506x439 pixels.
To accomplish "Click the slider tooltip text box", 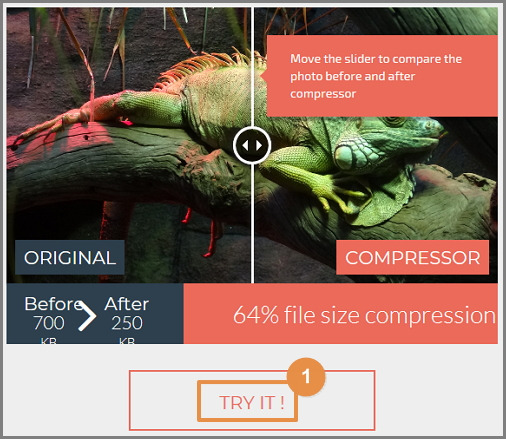I will 382,76.
